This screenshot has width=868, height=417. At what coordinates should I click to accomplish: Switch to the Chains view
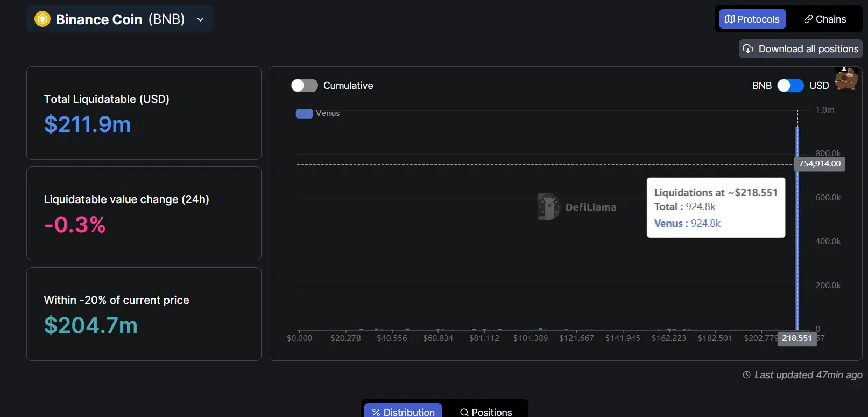point(825,19)
